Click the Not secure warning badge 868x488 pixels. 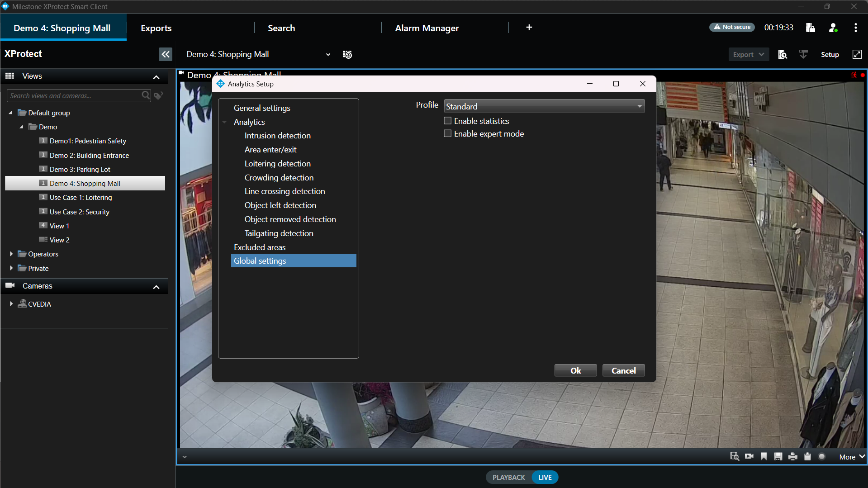click(732, 27)
